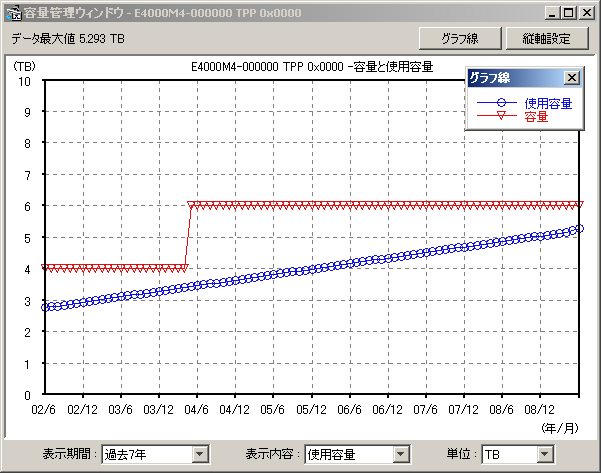
Task: Expand the 表示内容 dropdown showing 使用容量
Action: (x=357, y=454)
